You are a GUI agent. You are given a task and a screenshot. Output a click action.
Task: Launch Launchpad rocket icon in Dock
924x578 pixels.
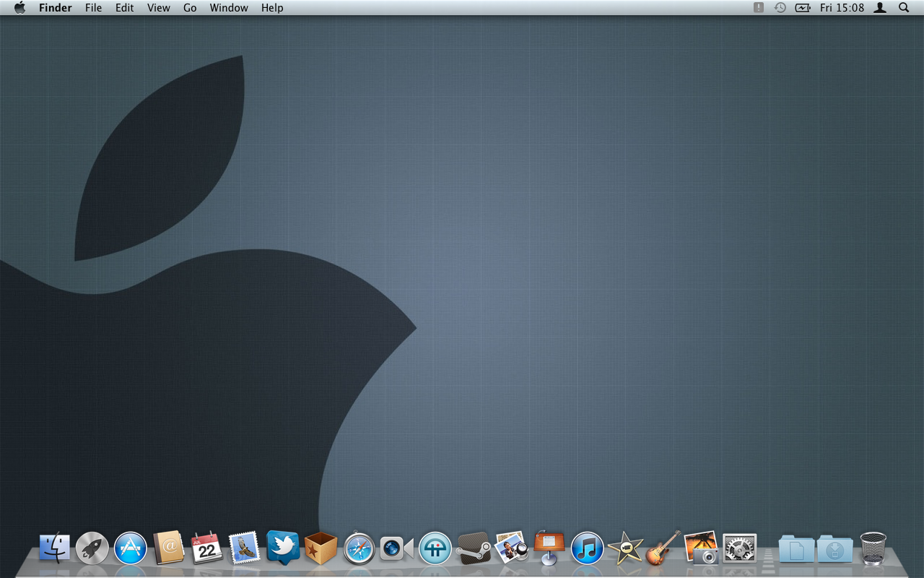[92, 548]
